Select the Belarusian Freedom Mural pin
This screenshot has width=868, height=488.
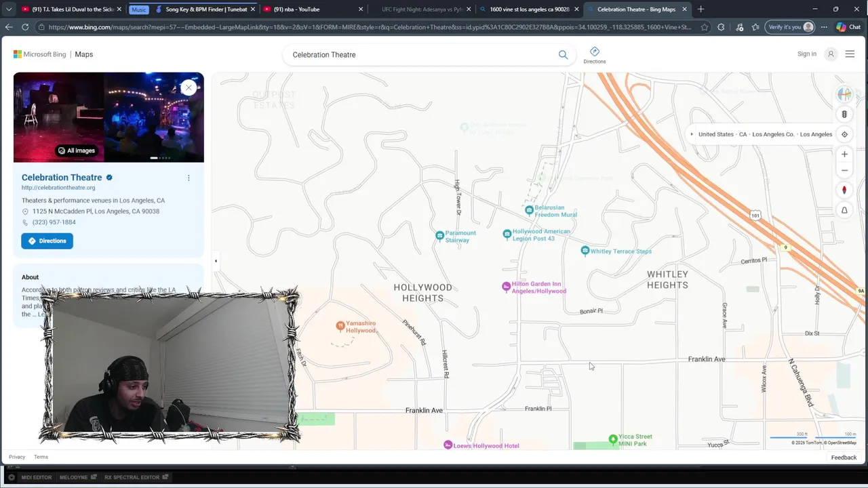pyautogui.click(x=529, y=211)
